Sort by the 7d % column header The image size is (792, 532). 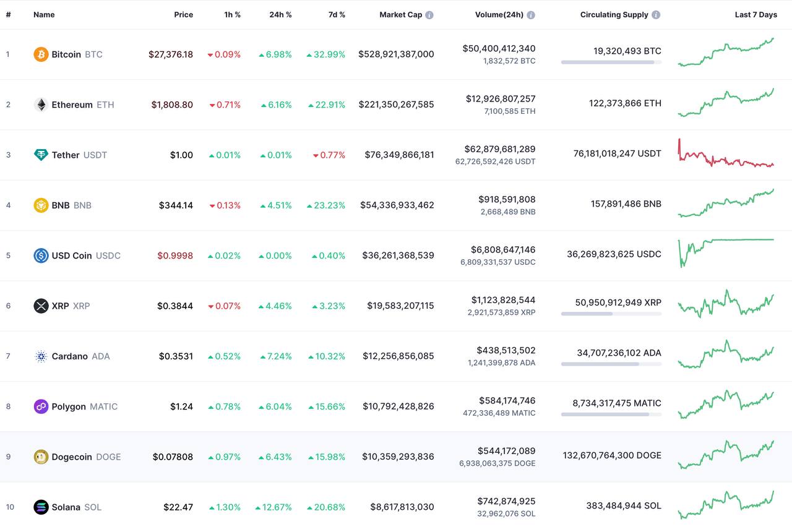pos(337,15)
